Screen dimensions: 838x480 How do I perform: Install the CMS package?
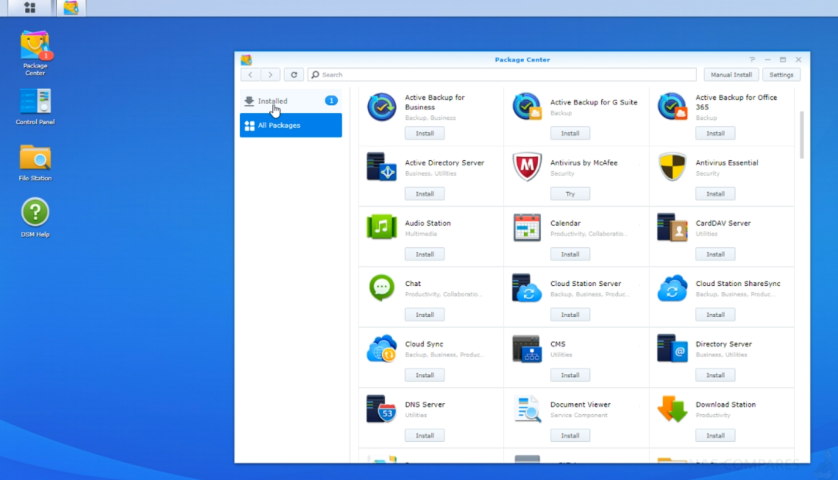tap(570, 375)
